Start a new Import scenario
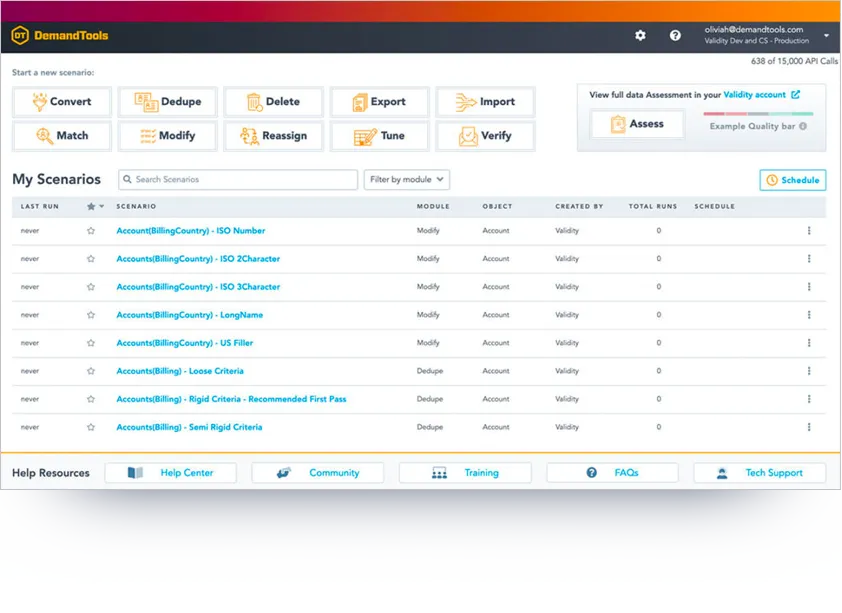842x613 pixels. pos(485,101)
